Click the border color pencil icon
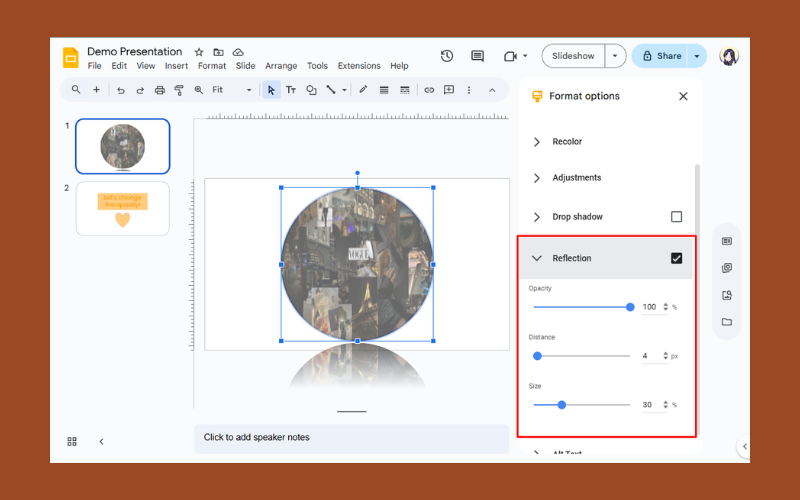The image size is (800, 500). [x=363, y=90]
